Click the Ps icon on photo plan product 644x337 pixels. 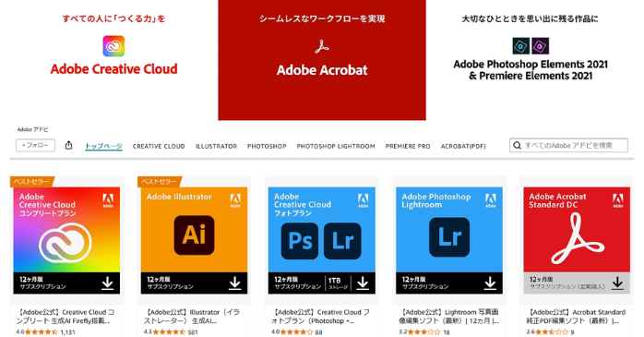[x=300, y=241]
